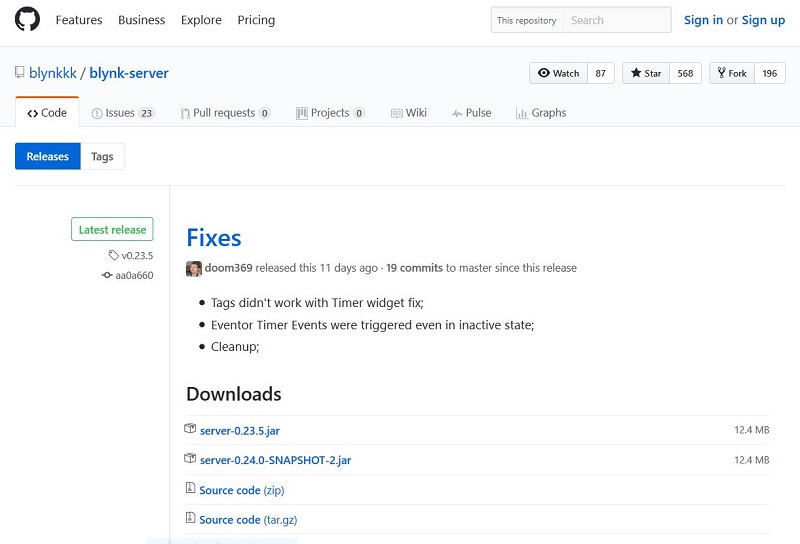View the 87 watchers count
The height and width of the screenshot is (544, 800).
click(601, 73)
